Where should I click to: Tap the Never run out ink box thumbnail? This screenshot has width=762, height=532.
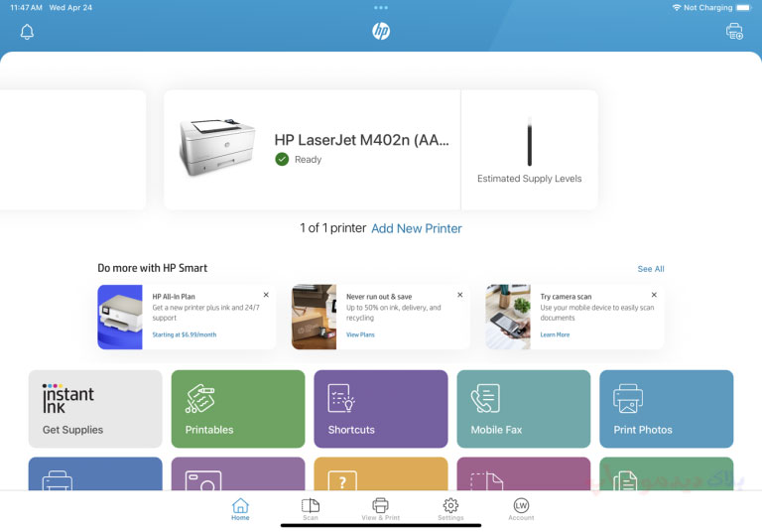point(314,317)
